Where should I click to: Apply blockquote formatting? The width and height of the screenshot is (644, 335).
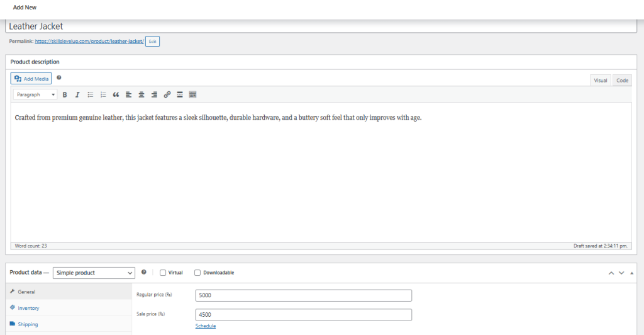[116, 94]
